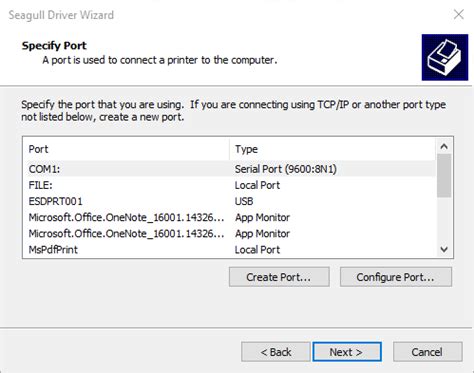
Task: Click Local Port type for MsPdfPrint
Action: (257, 249)
